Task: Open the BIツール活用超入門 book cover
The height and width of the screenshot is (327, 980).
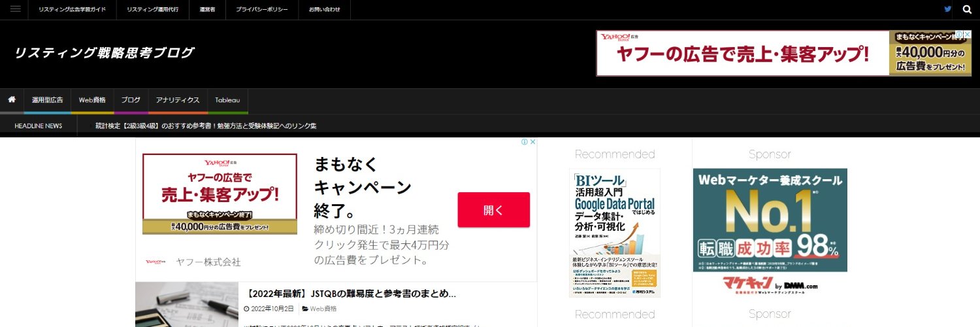Action: tap(615, 233)
